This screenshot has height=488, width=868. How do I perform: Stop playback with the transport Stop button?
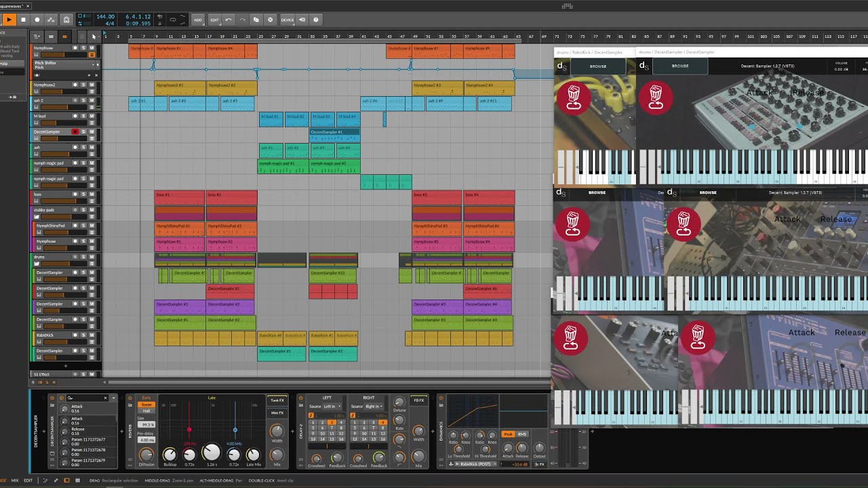coord(23,20)
